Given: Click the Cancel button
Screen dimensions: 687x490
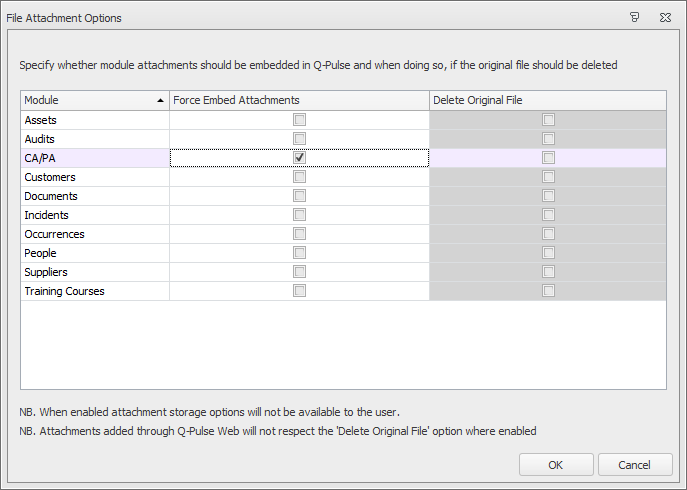Looking at the screenshot, I should tap(635, 465).
